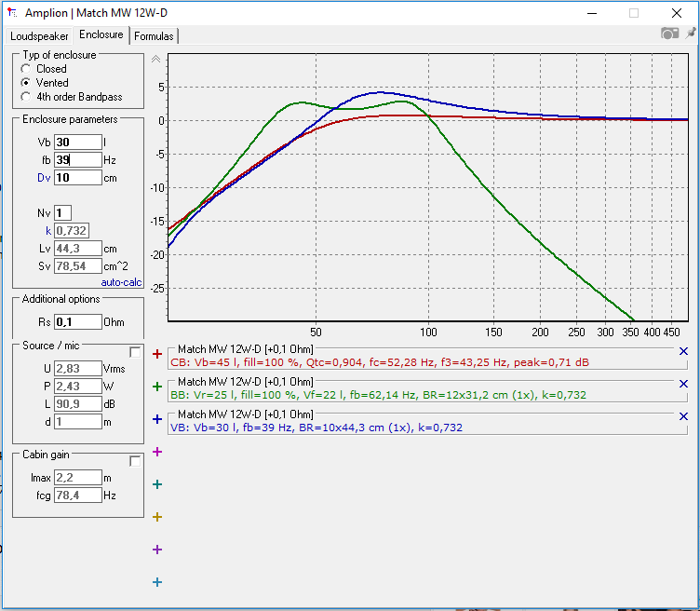The height and width of the screenshot is (611, 700).
Task: Remove the blue VB curve entry
Action: 683,416
